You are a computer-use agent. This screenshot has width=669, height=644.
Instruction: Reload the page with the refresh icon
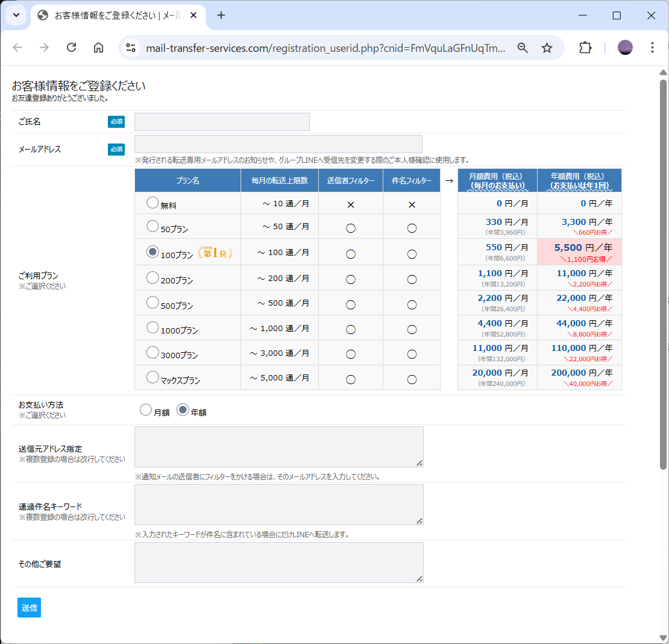tap(71, 48)
